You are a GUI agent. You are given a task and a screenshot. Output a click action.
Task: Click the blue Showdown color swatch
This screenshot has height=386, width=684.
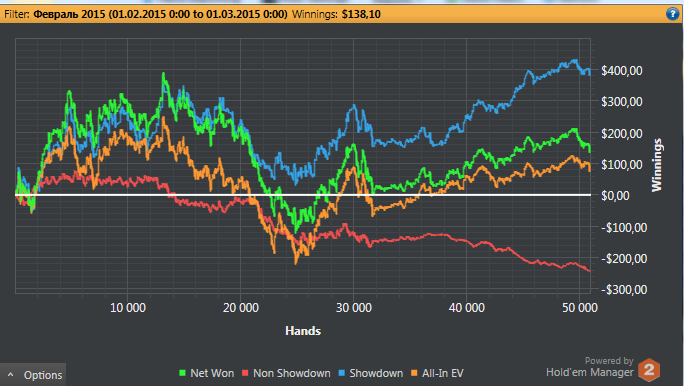342,373
